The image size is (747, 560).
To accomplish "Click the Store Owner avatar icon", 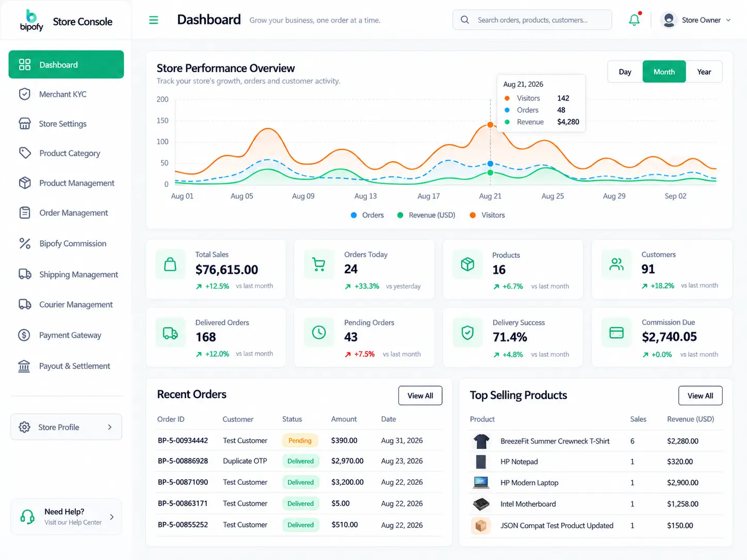I will click(669, 20).
